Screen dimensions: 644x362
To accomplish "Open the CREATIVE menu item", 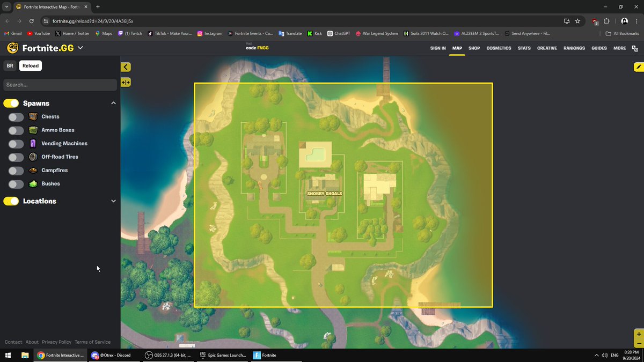I will point(547,48).
